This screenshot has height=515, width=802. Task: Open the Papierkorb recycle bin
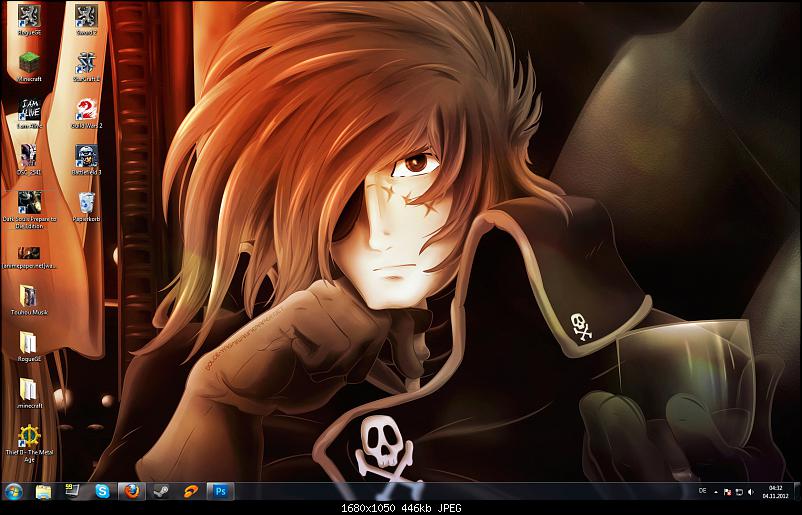[86, 207]
